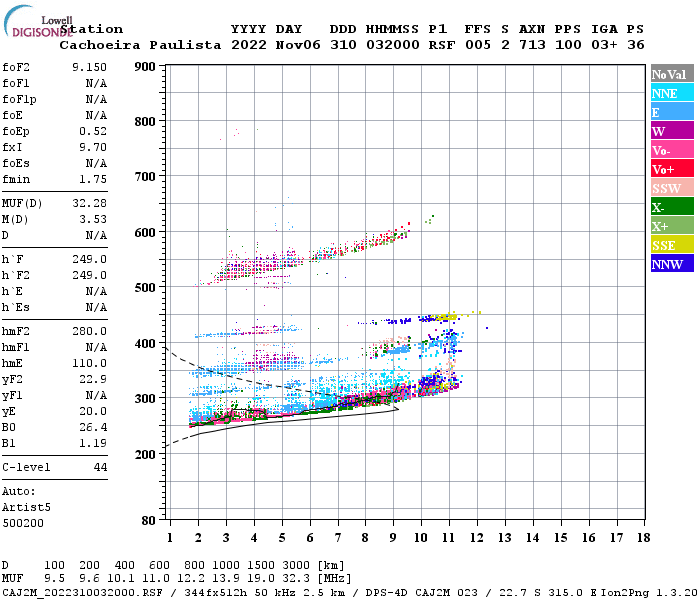
Task: Click the foEs N/A value
Action: 96,163
